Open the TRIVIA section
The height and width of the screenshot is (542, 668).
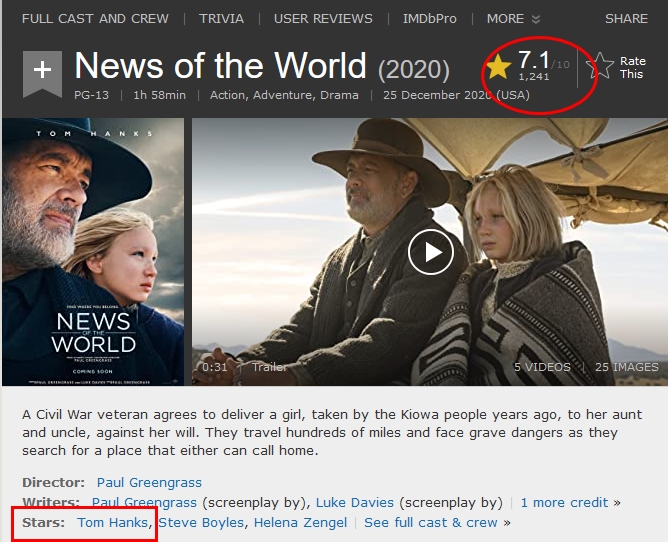click(x=221, y=18)
